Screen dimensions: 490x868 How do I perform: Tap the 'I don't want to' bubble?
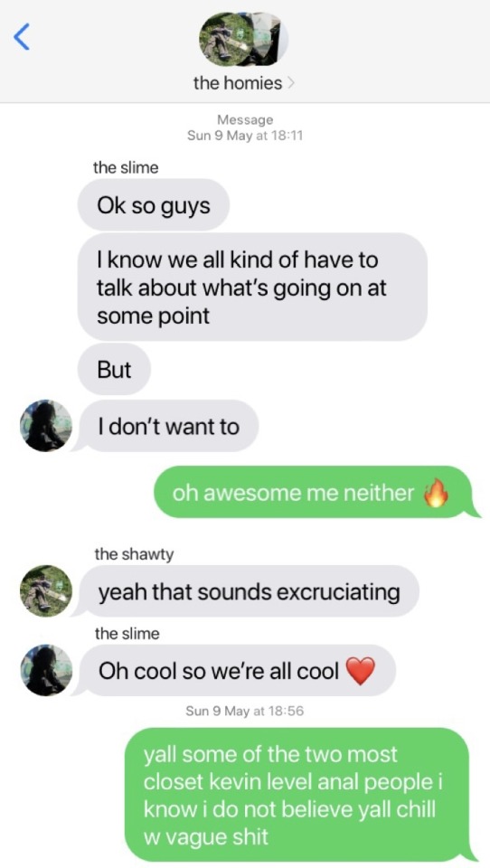click(165, 426)
